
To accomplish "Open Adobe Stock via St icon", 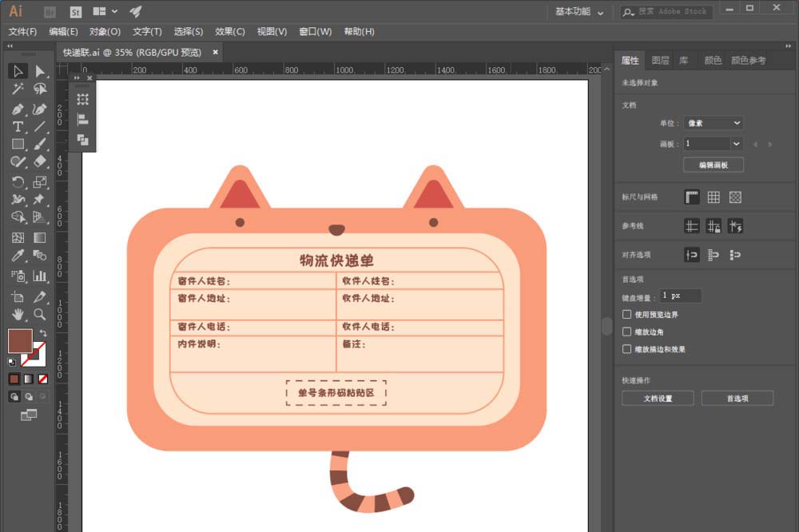I will (75, 12).
